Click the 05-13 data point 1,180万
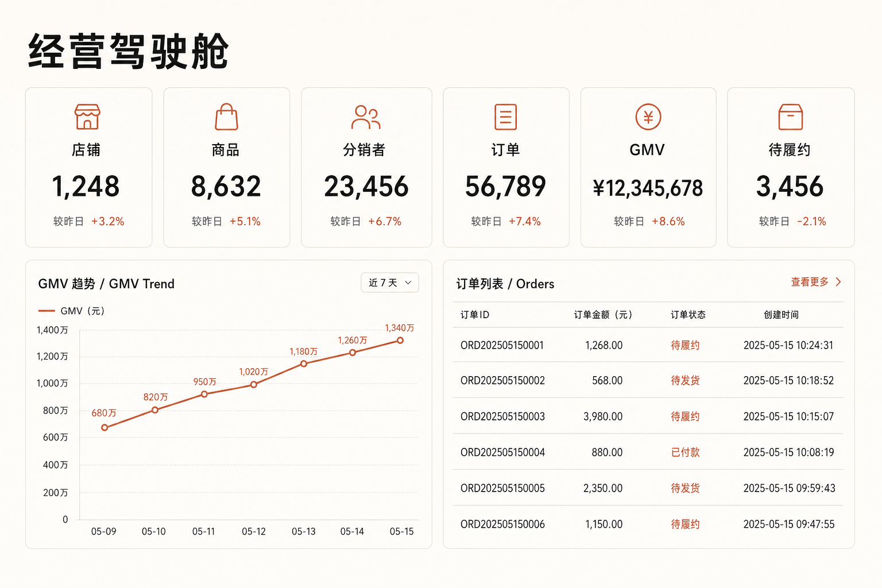The width and height of the screenshot is (882, 588). coord(304,363)
